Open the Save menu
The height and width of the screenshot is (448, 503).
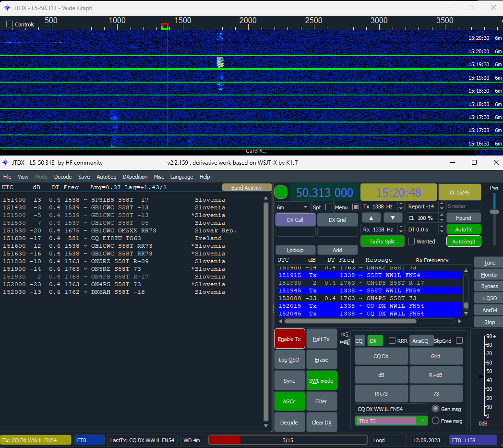tap(84, 177)
